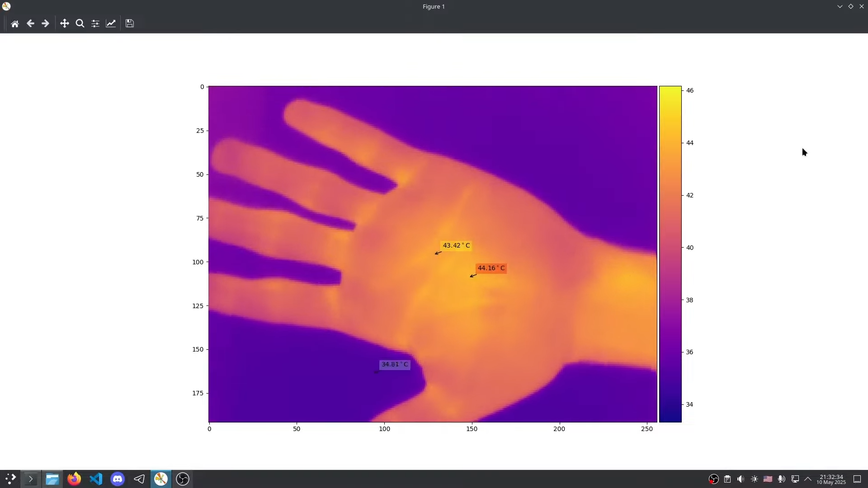Open Visual Studio Code from taskbar
The image size is (868, 488).
click(x=96, y=479)
